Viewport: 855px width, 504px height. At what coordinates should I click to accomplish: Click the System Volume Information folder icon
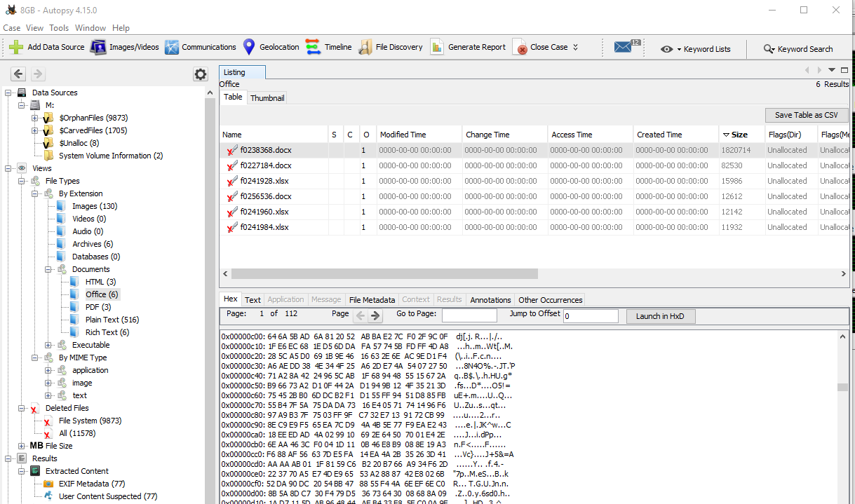pyautogui.click(x=48, y=156)
